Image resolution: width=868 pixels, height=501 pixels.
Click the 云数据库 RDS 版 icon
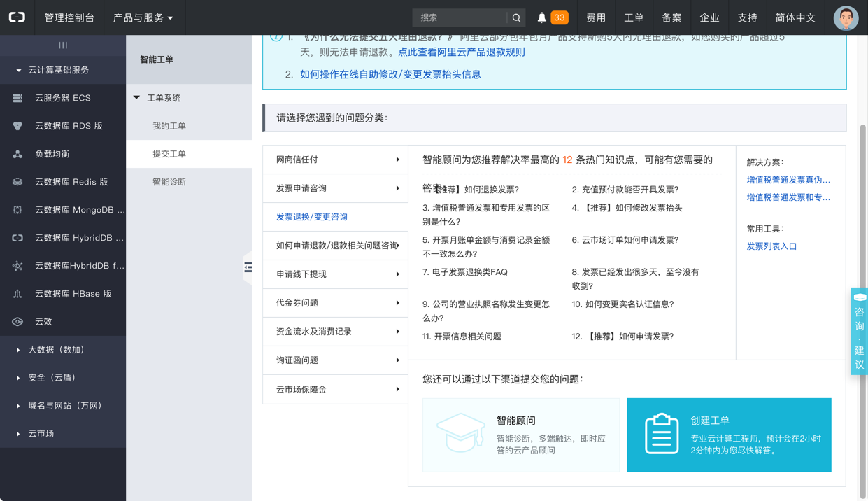click(x=17, y=126)
